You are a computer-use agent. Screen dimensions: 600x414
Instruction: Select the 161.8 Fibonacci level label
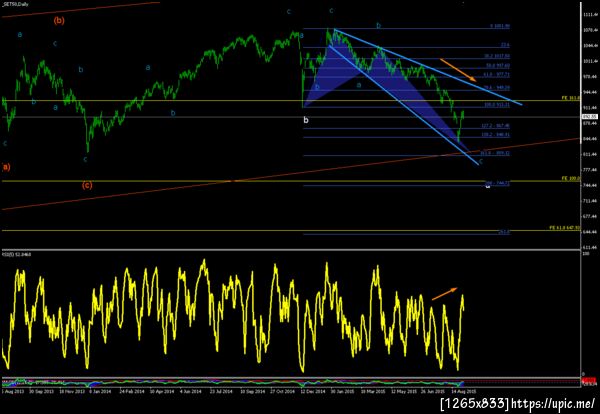coord(495,153)
